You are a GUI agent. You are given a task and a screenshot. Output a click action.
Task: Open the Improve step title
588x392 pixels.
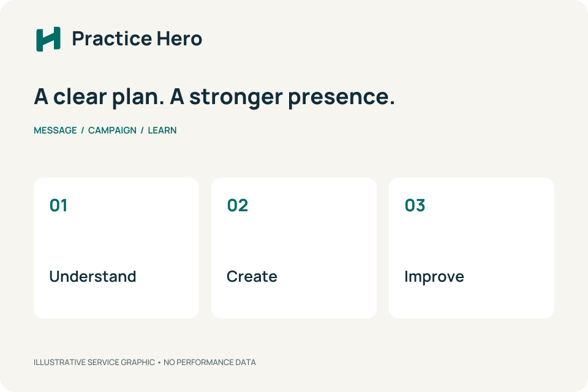(434, 277)
